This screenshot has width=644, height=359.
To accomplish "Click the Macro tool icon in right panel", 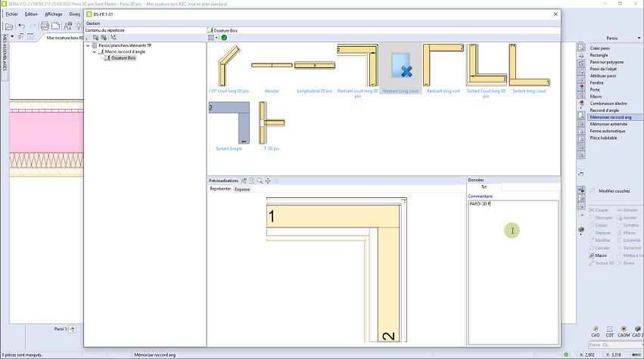I will point(591,255).
